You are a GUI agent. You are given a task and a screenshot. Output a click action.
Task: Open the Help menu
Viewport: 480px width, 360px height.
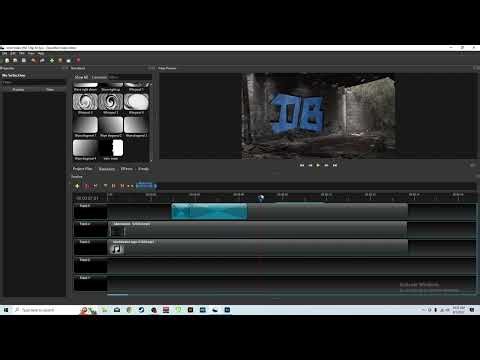41,53
